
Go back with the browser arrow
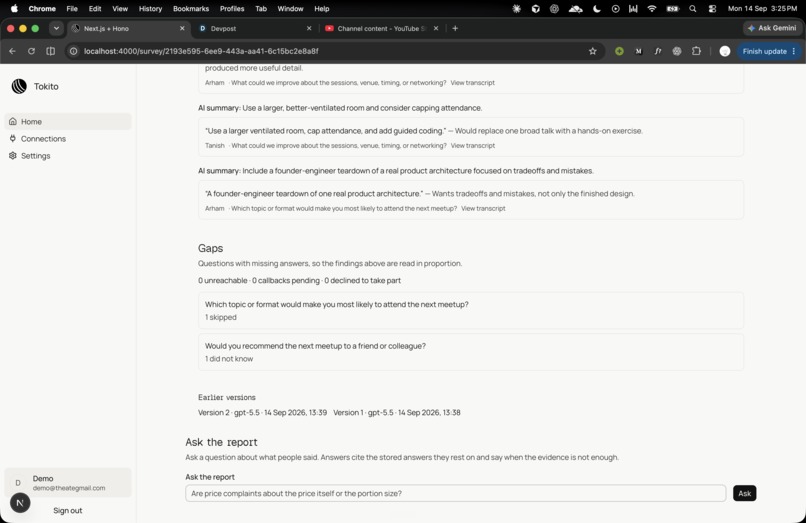pos(12,51)
